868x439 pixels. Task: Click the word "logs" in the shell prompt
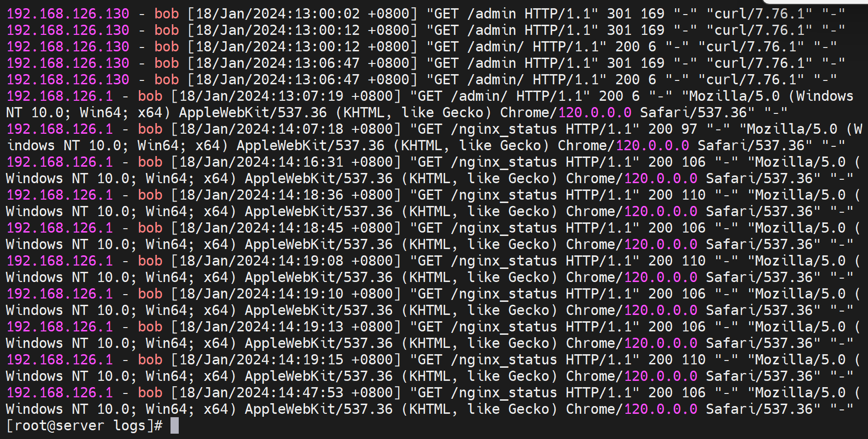129,426
